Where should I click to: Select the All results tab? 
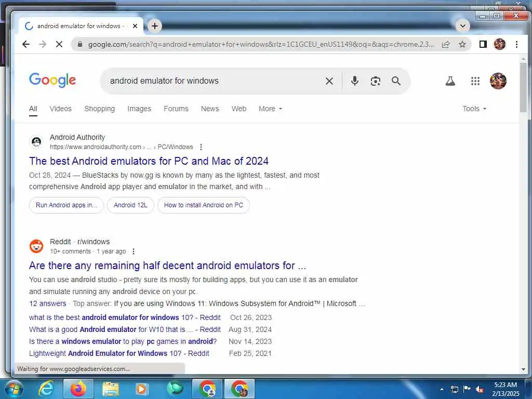[33, 109]
